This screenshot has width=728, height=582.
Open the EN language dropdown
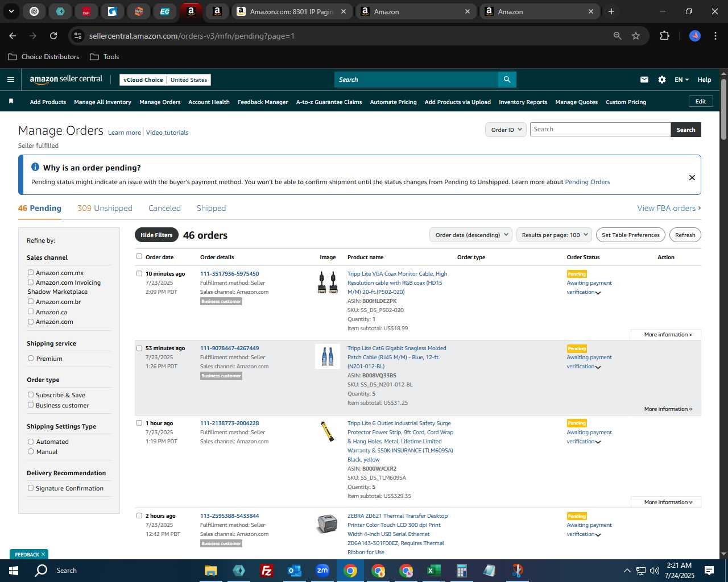click(681, 80)
